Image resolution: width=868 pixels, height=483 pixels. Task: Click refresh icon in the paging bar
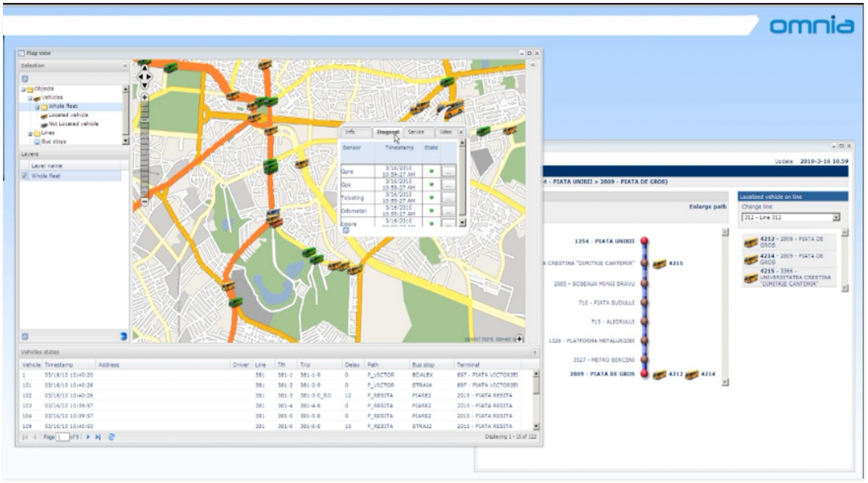[x=111, y=437]
